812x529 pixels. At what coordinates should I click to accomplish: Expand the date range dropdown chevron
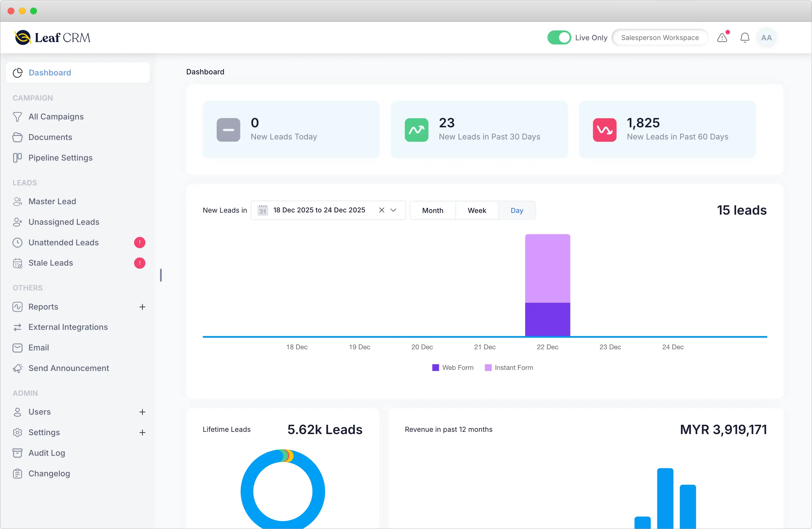(394, 210)
